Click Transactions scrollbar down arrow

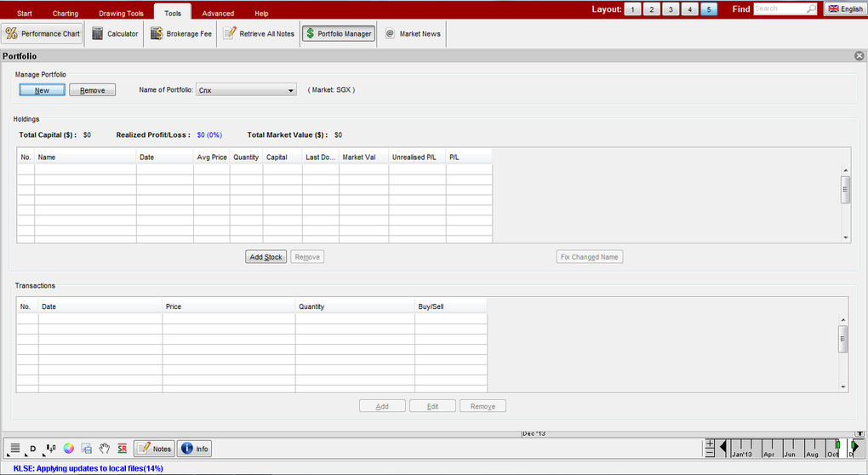(x=843, y=387)
